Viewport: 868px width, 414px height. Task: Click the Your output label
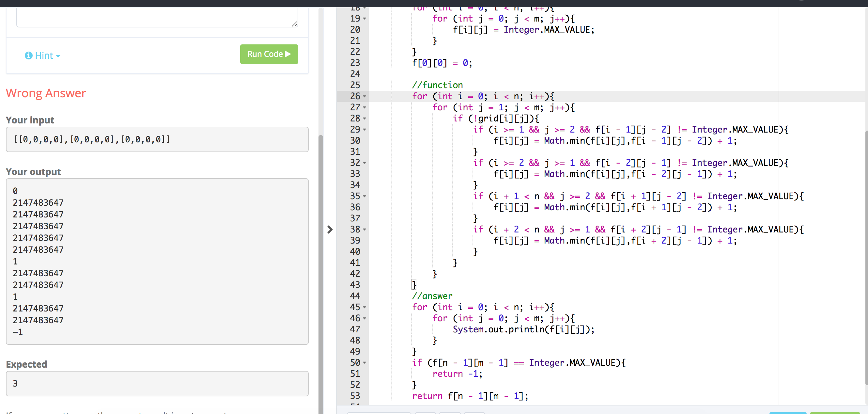tap(33, 172)
